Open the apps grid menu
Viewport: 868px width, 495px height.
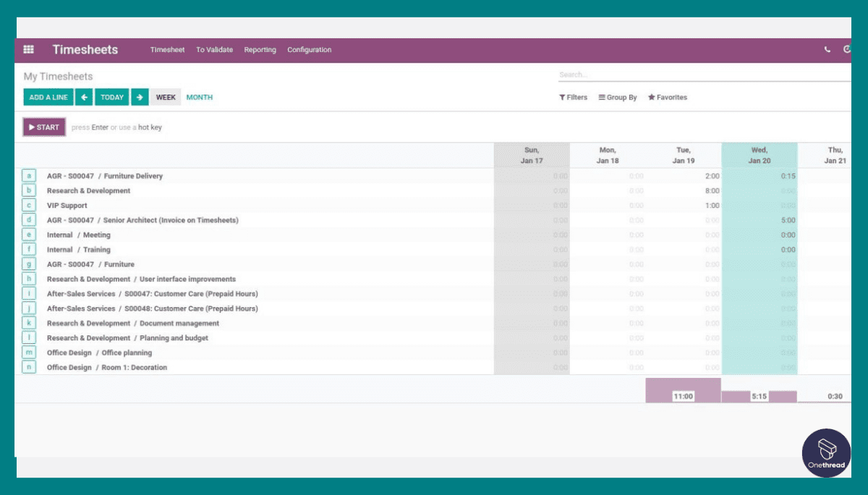click(28, 49)
